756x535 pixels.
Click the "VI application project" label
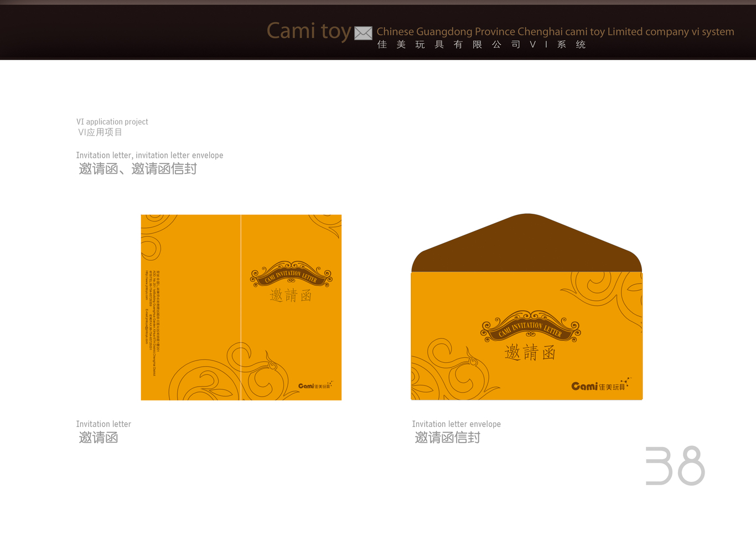[x=112, y=122]
